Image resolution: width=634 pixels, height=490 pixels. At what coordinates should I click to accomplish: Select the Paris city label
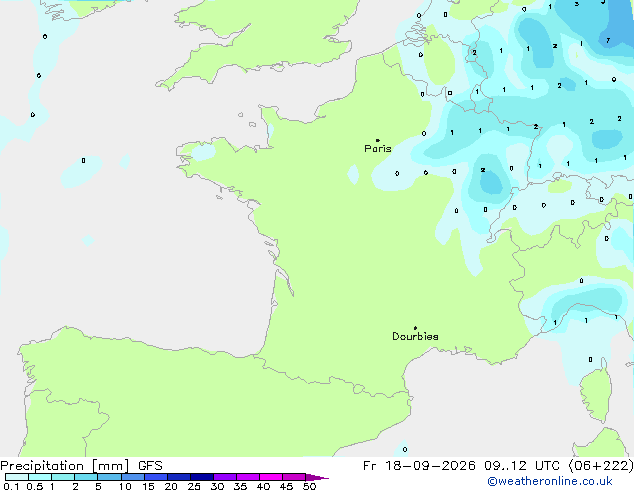378,149
